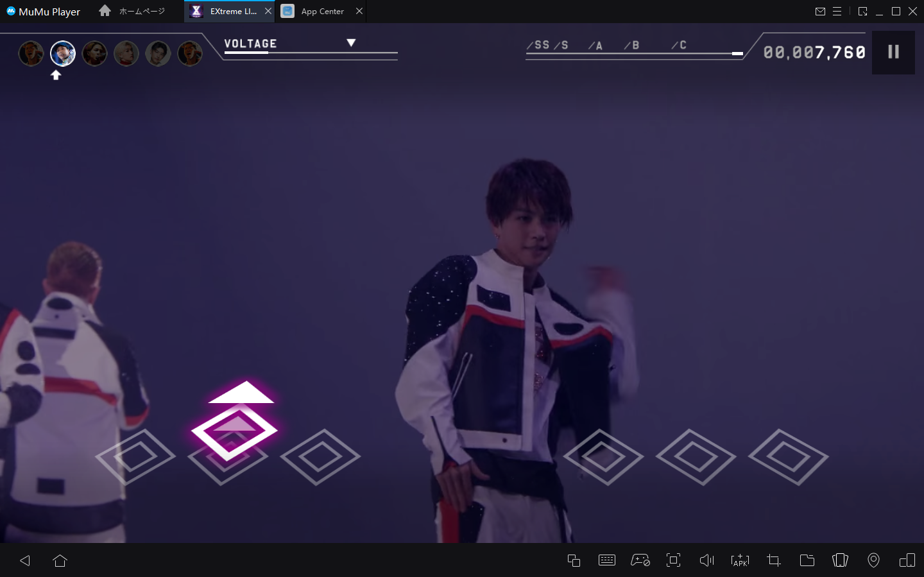
Task: Tap the far-left diamond note target
Action: point(135,457)
